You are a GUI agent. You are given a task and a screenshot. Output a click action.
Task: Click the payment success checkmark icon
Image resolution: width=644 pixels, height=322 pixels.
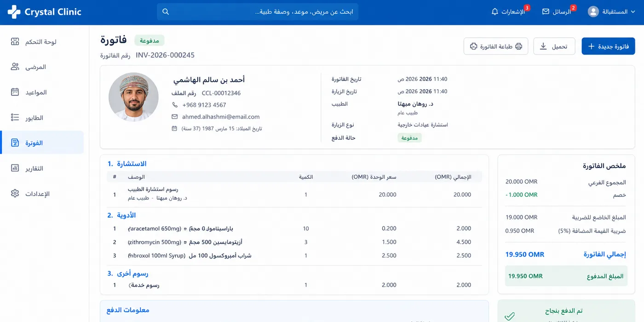[510, 316]
